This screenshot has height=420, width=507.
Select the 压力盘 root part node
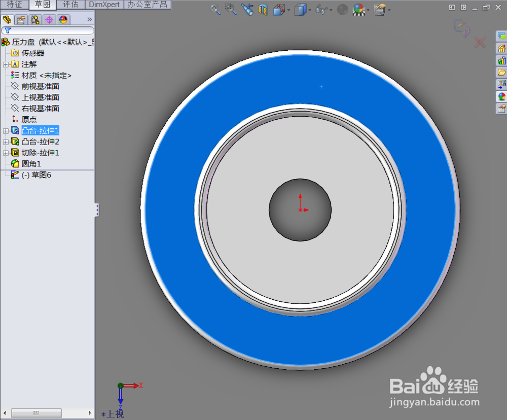click(x=48, y=42)
